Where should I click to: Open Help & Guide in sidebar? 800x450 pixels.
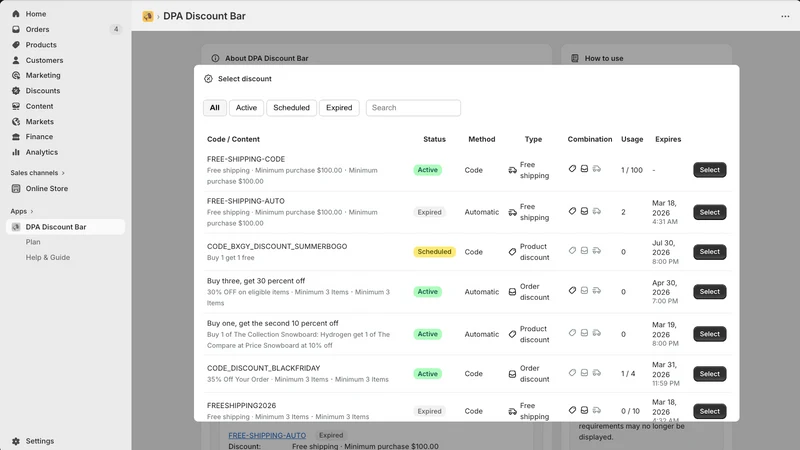tap(48, 257)
